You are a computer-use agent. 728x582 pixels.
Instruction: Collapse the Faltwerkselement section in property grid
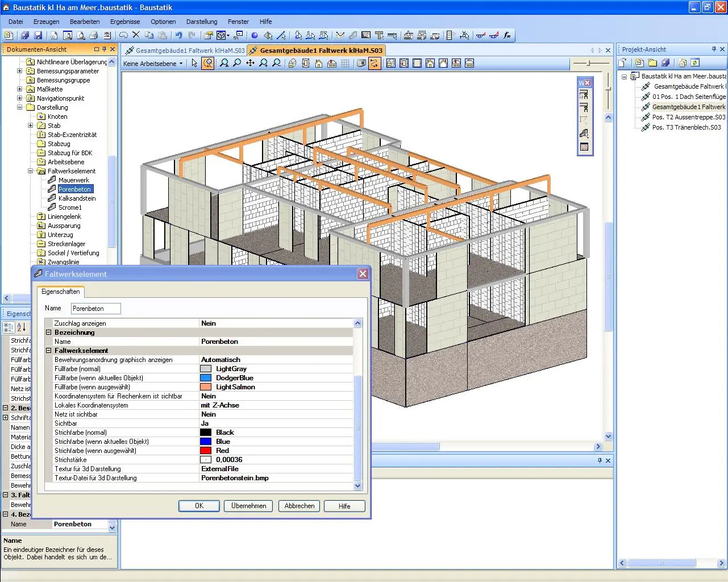coord(49,351)
